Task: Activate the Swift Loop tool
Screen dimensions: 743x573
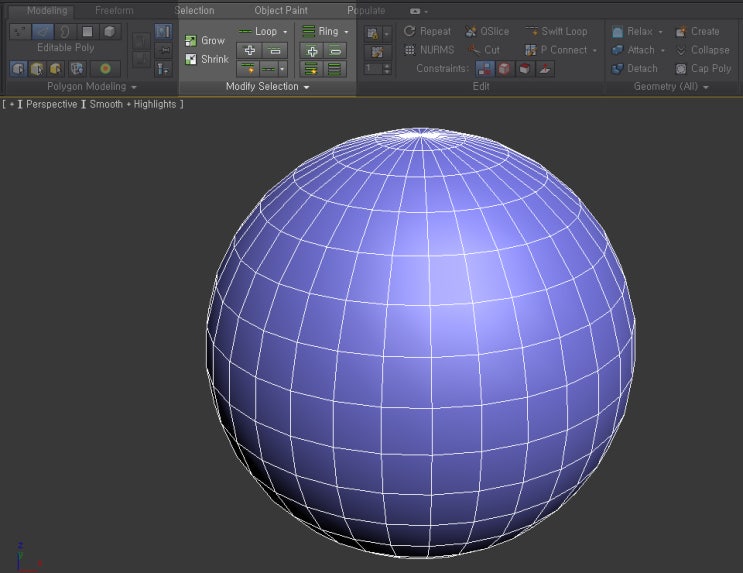Action: [556, 32]
